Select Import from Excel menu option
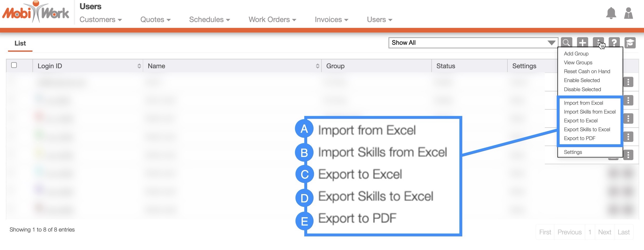 point(583,103)
